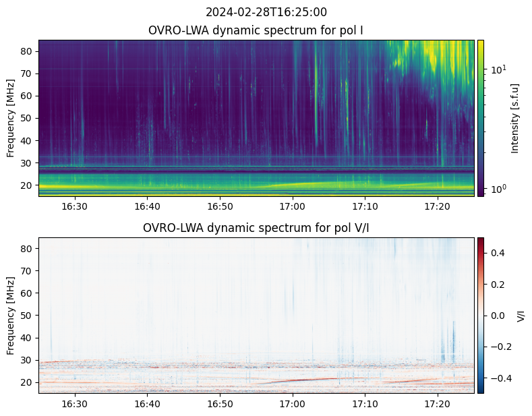Select the 17:20 tick on the bottom plot
The width and height of the screenshot is (532, 416).
click(438, 404)
